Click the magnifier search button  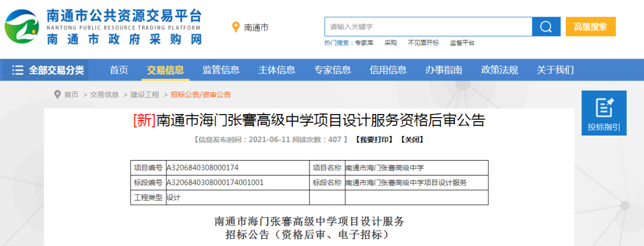pos(546,27)
